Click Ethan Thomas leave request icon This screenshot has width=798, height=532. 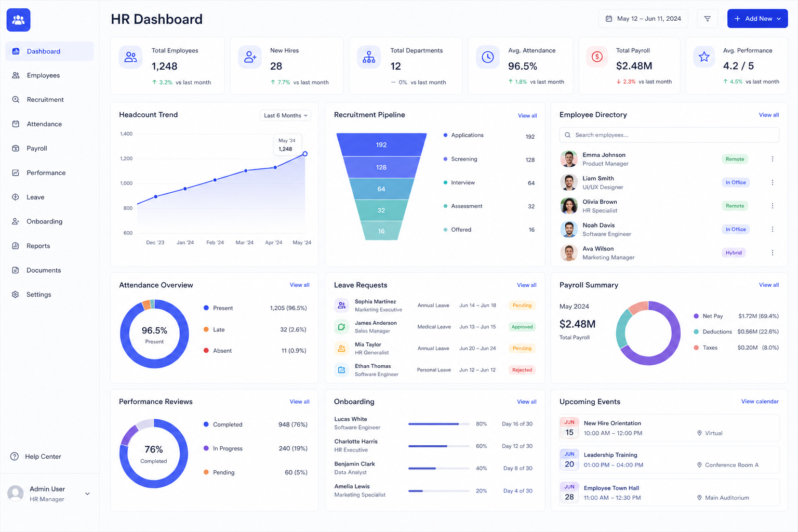(341, 370)
